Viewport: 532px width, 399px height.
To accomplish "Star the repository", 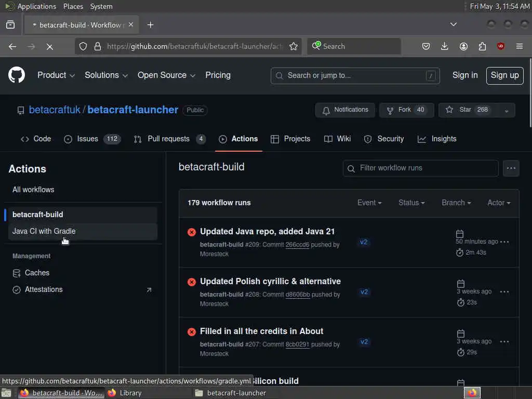I will tap(468, 110).
